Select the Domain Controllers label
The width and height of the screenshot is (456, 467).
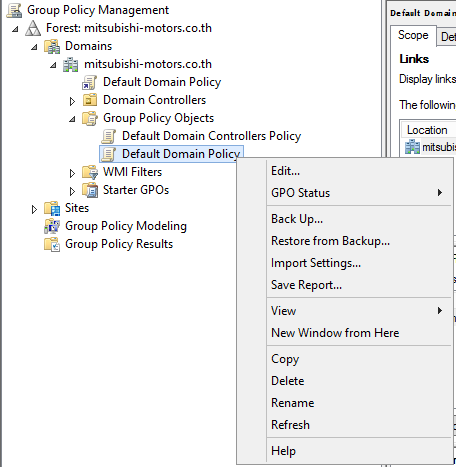[x=154, y=100]
